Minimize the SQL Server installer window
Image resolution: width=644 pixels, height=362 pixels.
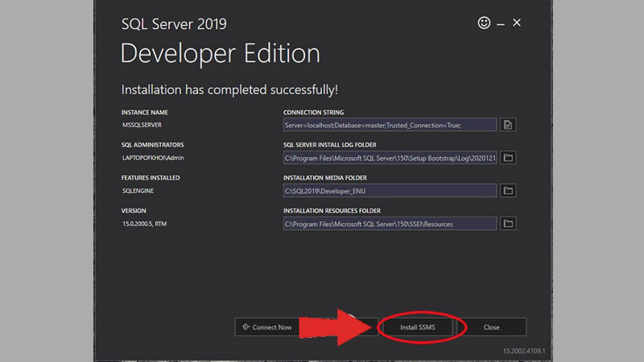click(500, 24)
